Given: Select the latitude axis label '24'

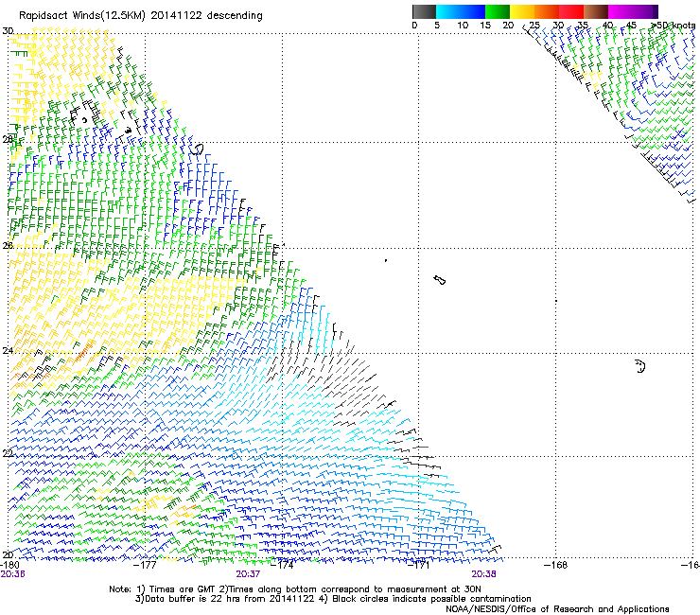Looking at the screenshot, I should point(8,351).
